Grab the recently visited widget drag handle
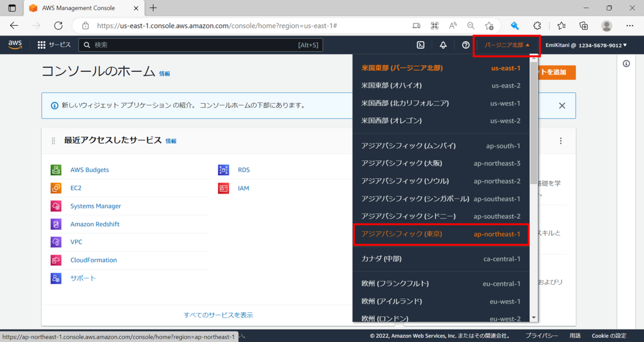This screenshot has width=644, height=342. coord(53,141)
